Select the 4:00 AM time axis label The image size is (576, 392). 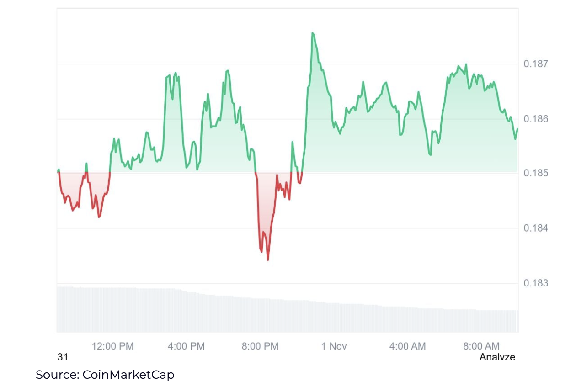coord(407,346)
